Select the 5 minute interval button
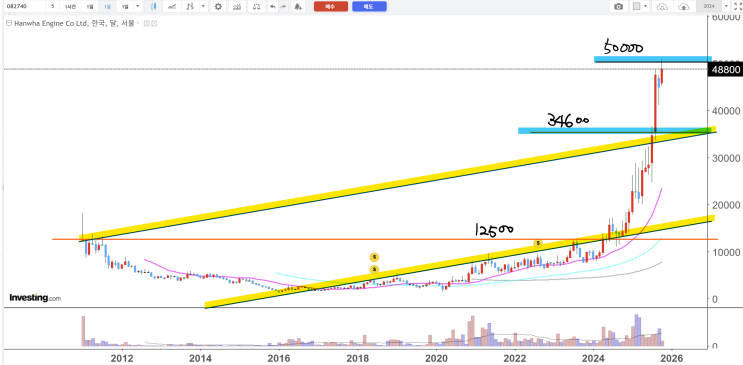This screenshot has width=743, height=365. (x=53, y=7)
